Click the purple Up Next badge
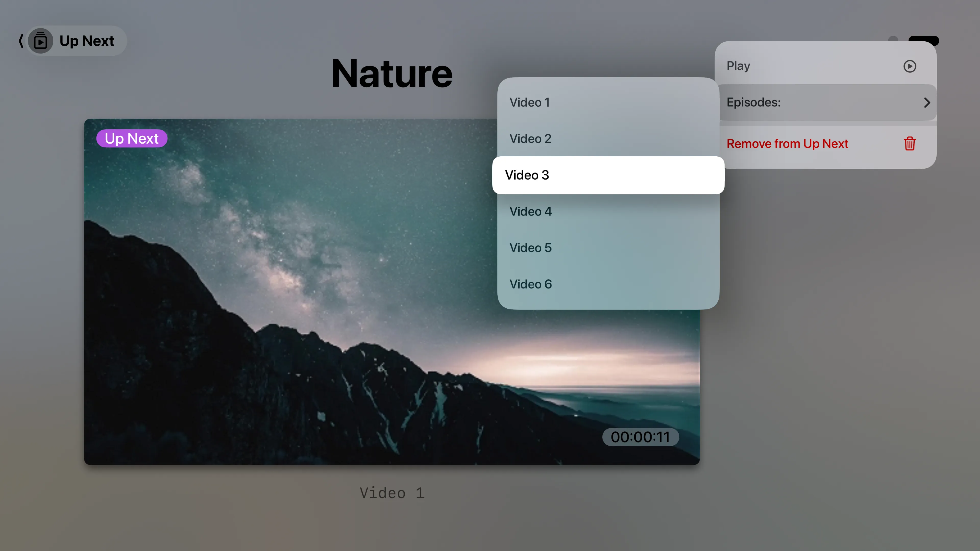The image size is (980, 551). tap(132, 139)
